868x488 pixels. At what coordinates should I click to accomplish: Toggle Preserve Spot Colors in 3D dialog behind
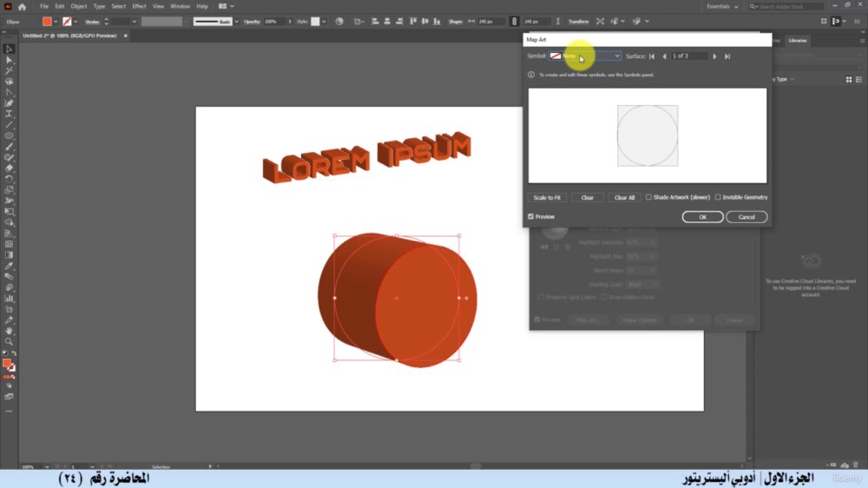tap(542, 298)
